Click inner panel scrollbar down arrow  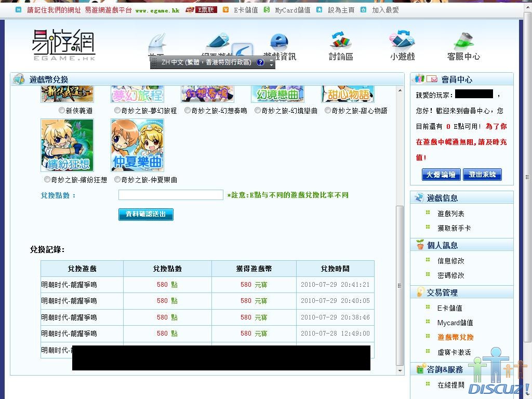(400, 370)
